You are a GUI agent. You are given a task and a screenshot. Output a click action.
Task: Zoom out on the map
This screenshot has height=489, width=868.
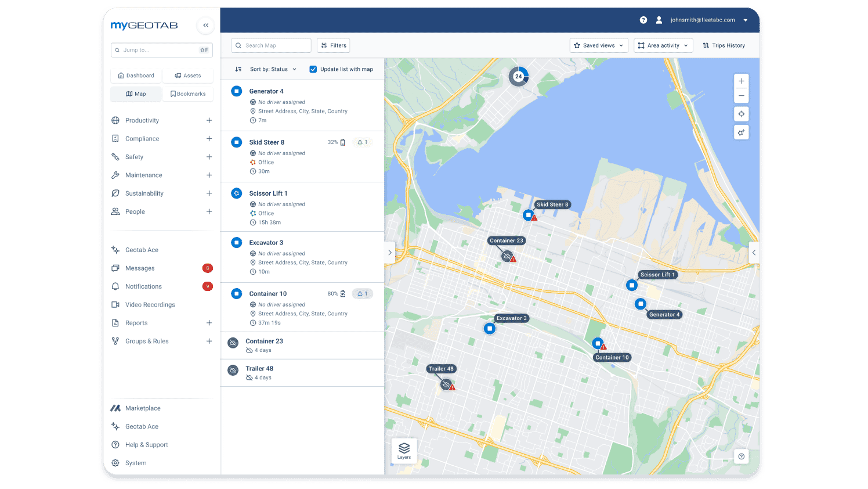tap(741, 96)
